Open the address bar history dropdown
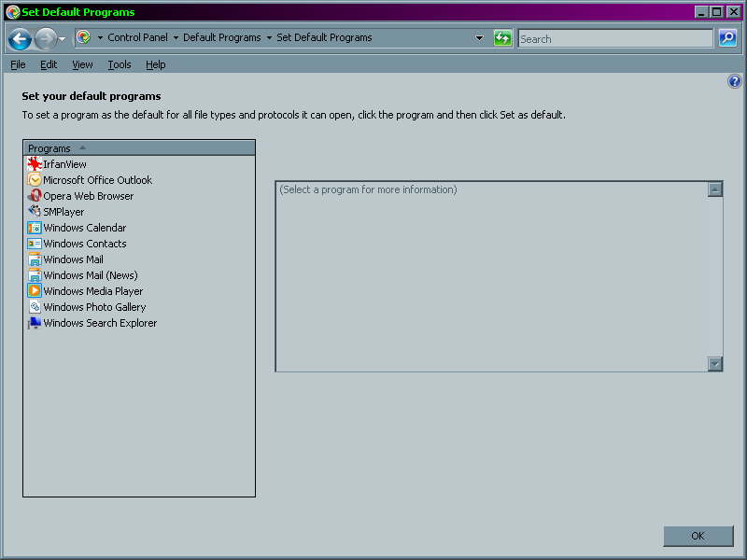 (479, 38)
